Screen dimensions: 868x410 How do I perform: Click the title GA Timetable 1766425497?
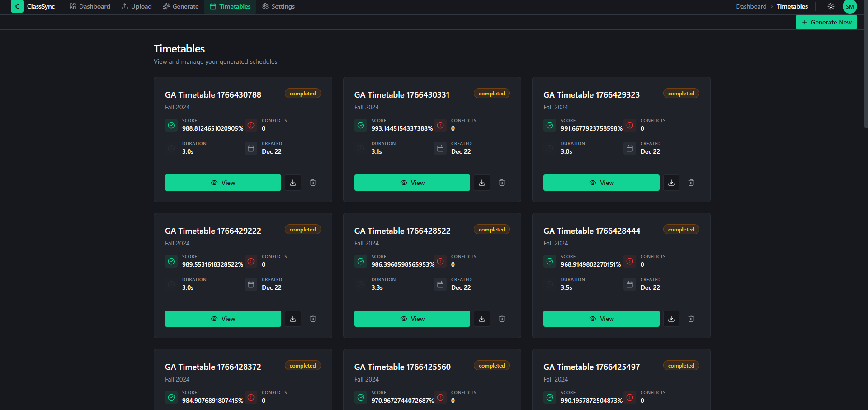[591, 367]
